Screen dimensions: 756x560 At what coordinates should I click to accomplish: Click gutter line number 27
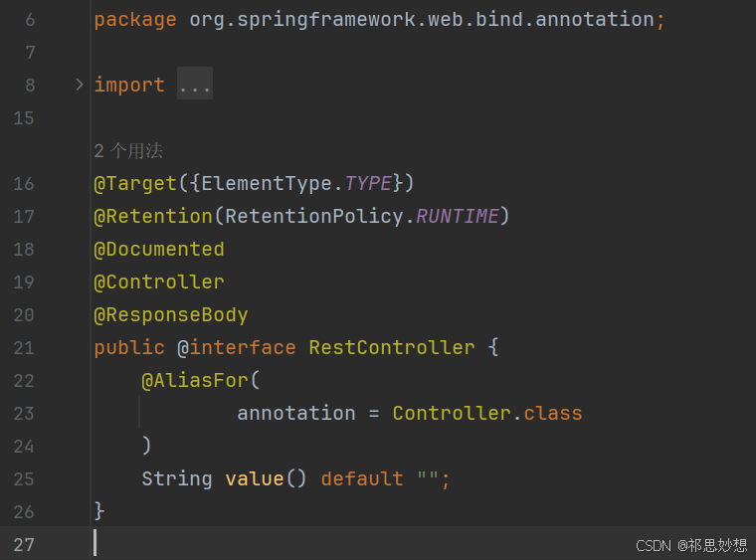coord(24,545)
